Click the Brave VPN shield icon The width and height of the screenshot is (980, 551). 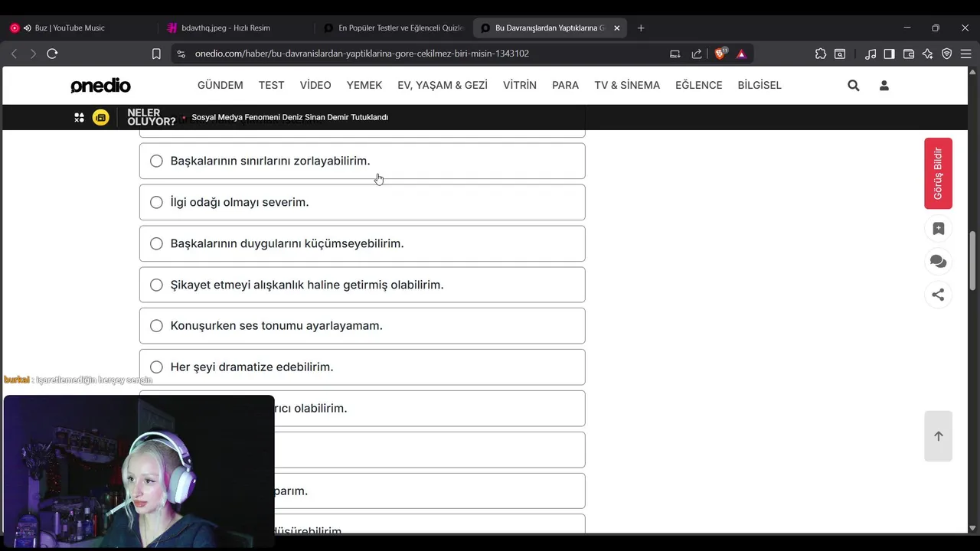click(947, 54)
